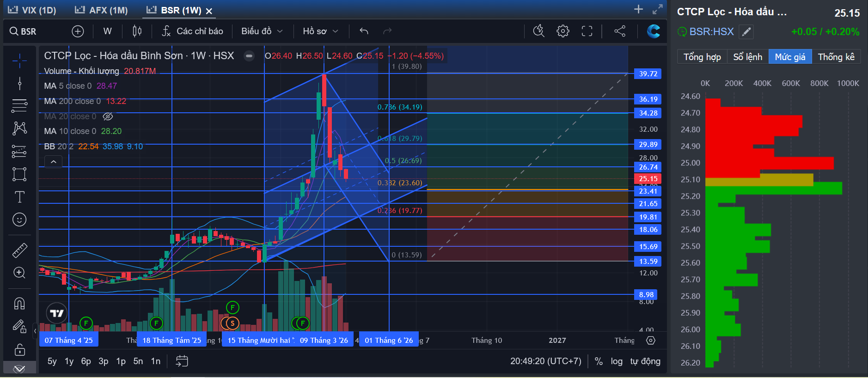Viewport: 868px width, 378px height.
Task: Click the 20:49:20 (UTC+7) timezone selector
Action: pos(546,361)
